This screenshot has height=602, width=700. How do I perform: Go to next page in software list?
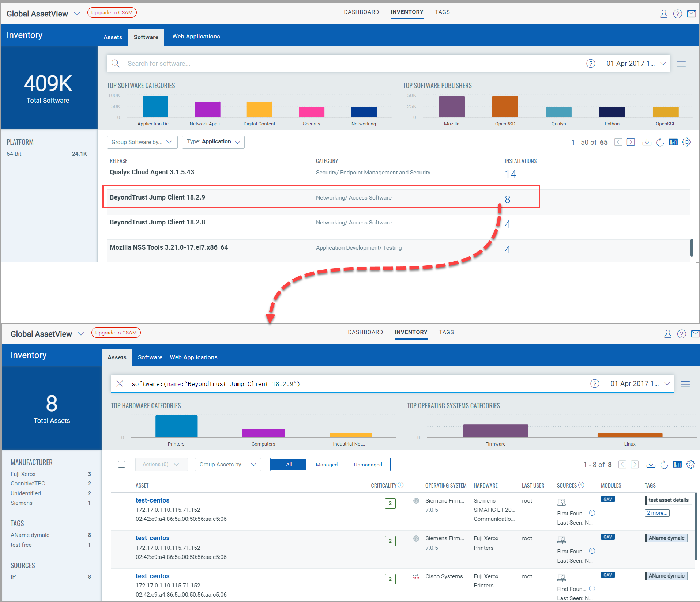(631, 142)
